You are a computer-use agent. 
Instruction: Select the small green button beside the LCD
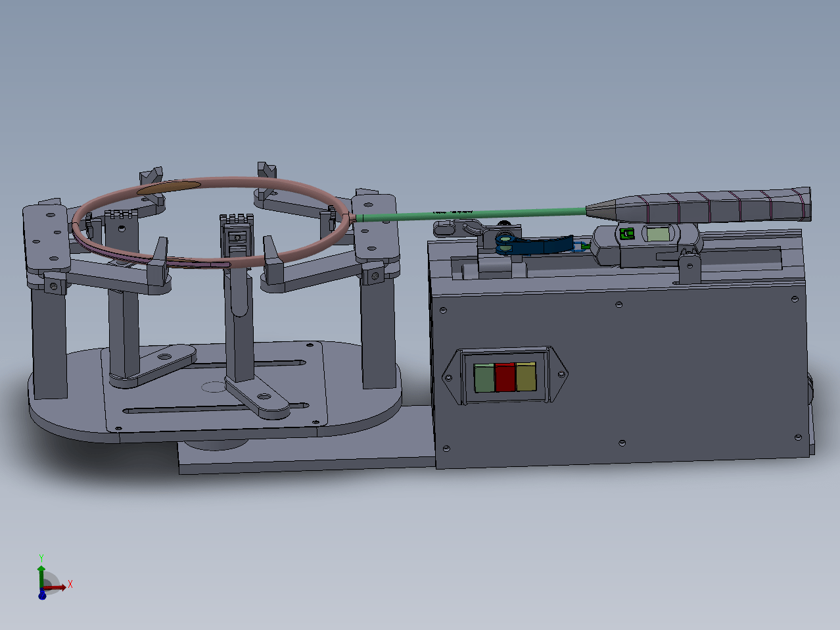tap(626, 232)
